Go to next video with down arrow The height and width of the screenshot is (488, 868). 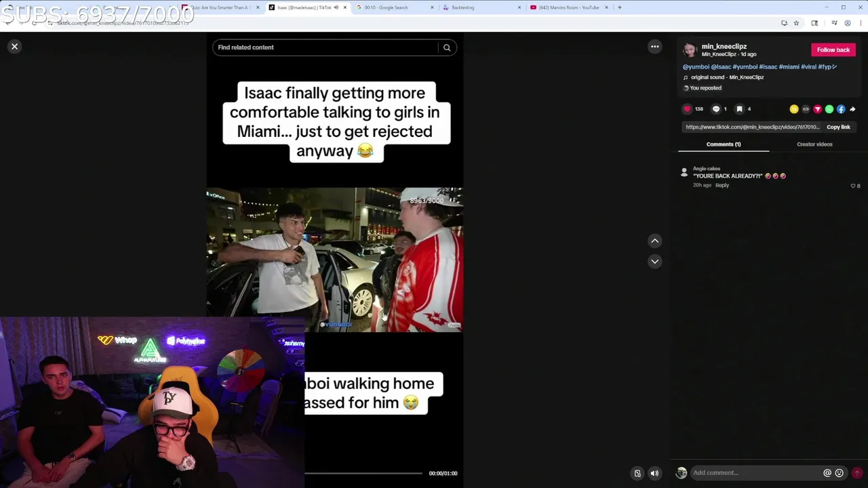tap(654, 261)
